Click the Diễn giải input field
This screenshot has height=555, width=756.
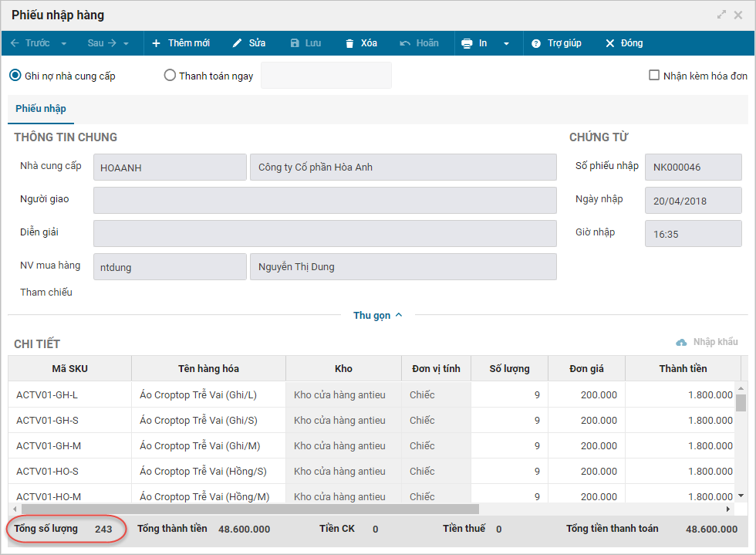324,233
